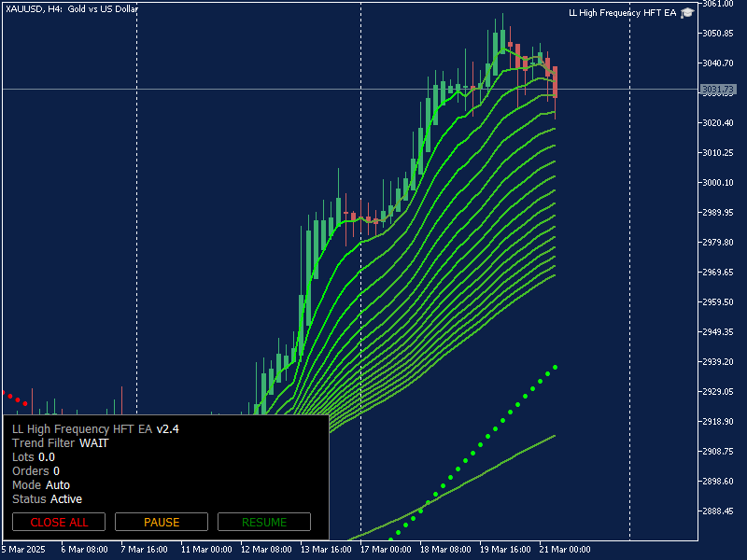Click the 2979.80 price axis label
The width and height of the screenshot is (747, 560).
(x=718, y=242)
